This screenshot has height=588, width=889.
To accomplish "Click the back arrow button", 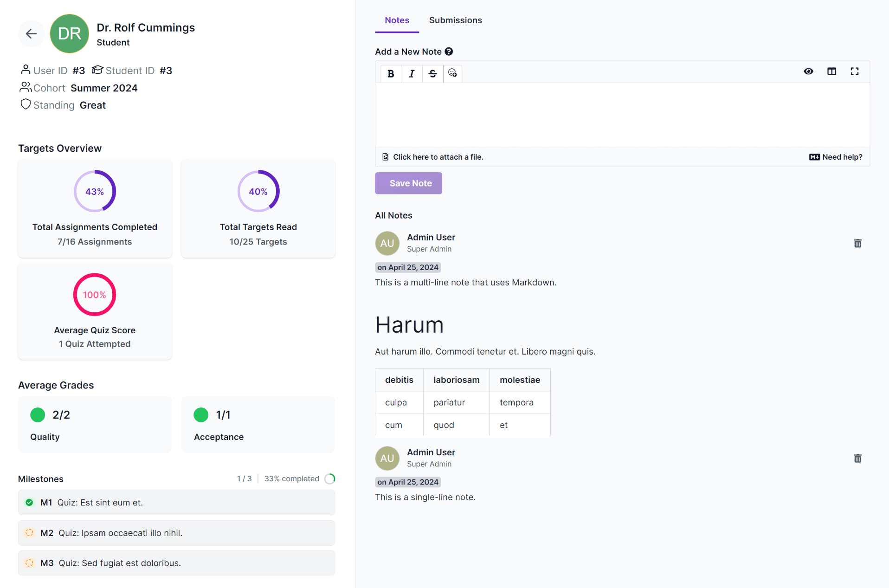I will pyautogui.click(x=31, y=33).
